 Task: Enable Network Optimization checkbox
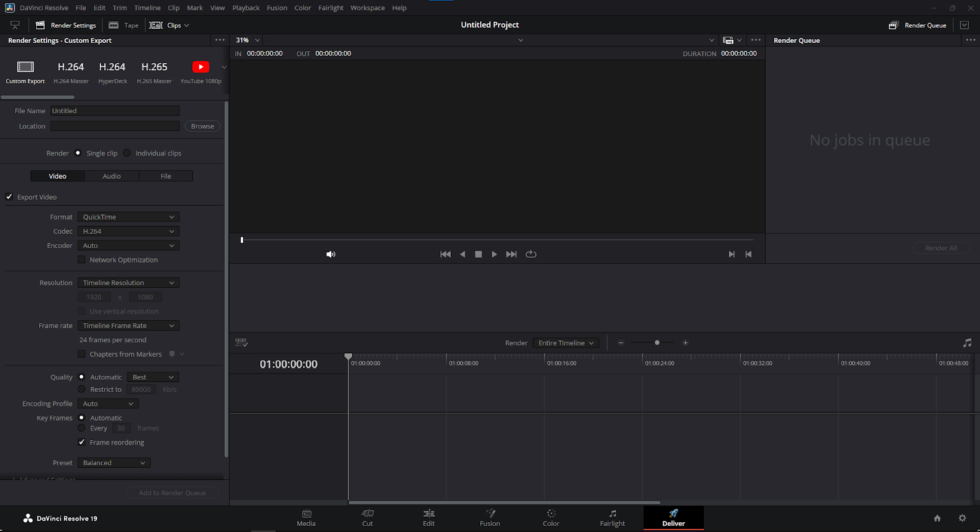81,260
